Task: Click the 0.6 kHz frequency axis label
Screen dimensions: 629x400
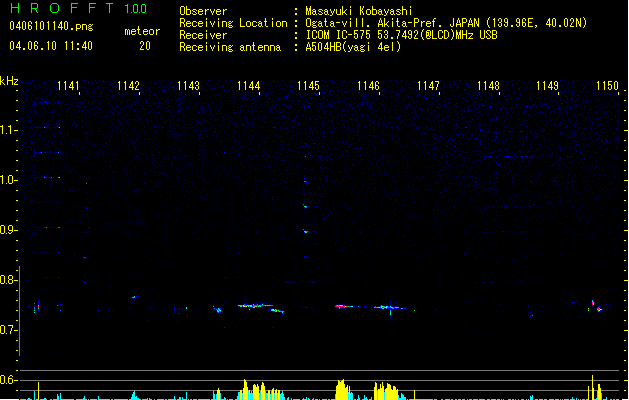Action: click(x=9, y=380)
